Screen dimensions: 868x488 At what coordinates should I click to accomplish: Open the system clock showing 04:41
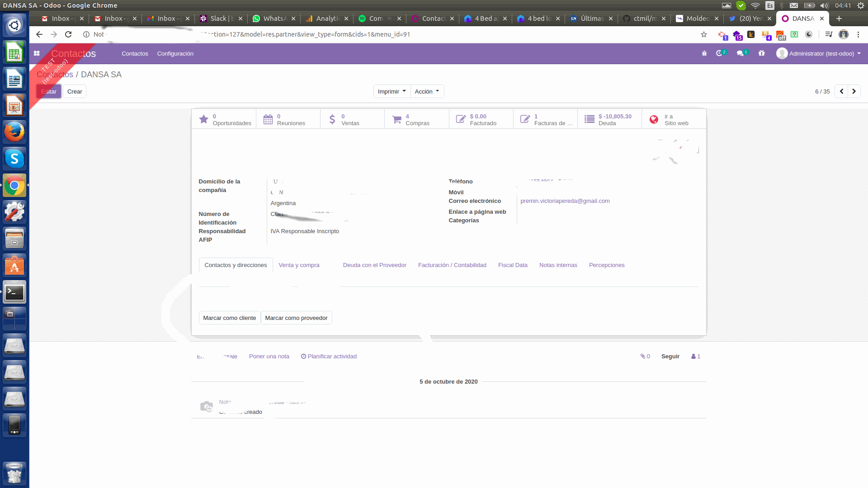(843, 5)
